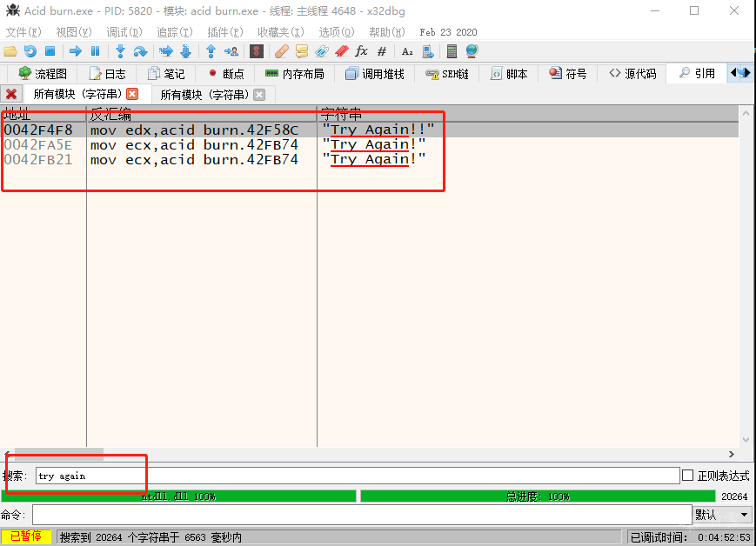
Task: Switch to the 日志 tab
Action: pos(107,74)
